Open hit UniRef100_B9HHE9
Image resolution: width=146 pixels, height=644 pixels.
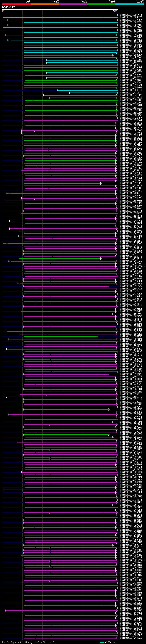[x=131, y=135]
